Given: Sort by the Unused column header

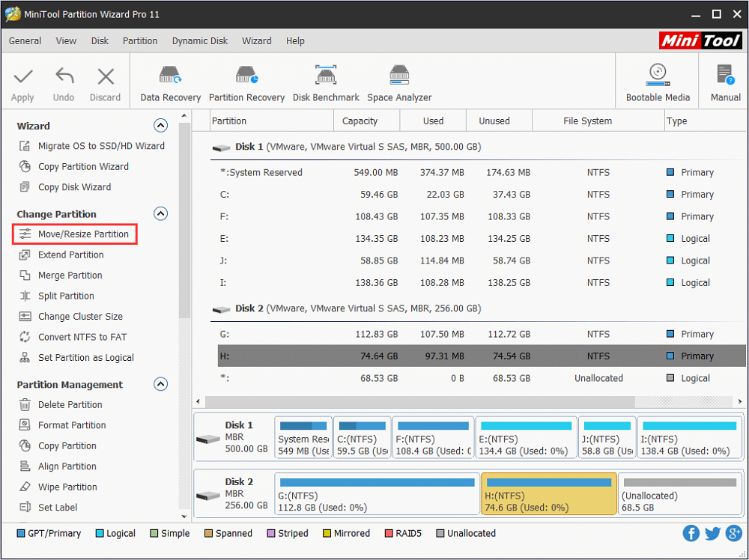Looking at the screenshot, I should pyautogui.click(x=499, y=121).
